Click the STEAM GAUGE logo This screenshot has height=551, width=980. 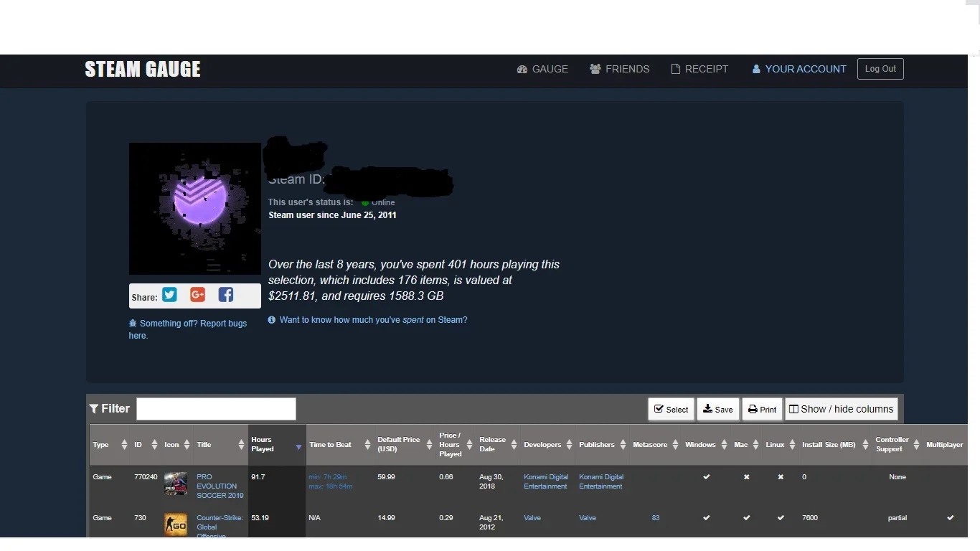coord(143,69)
